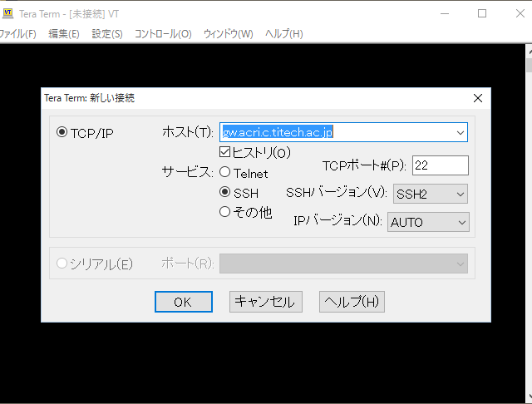The height and width of the screenshot is (404, 532).
Task: Click the TCP port number field
Action: coord(440,165)
